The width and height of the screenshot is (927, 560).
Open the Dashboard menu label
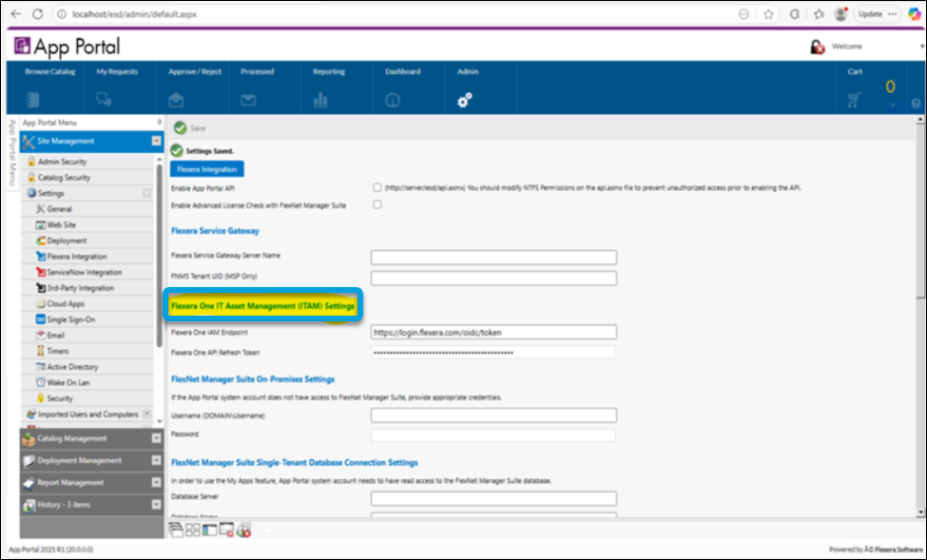tap(402, 71)
